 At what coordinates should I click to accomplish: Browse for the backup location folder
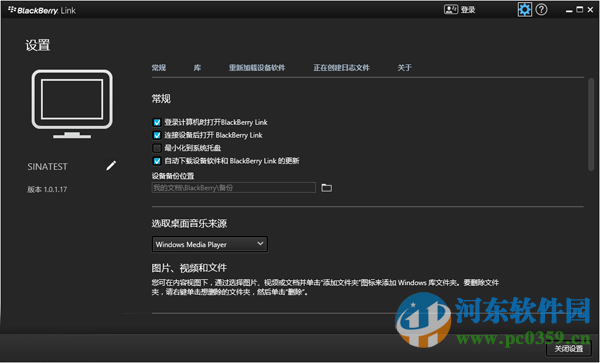[x=326, y=188]
